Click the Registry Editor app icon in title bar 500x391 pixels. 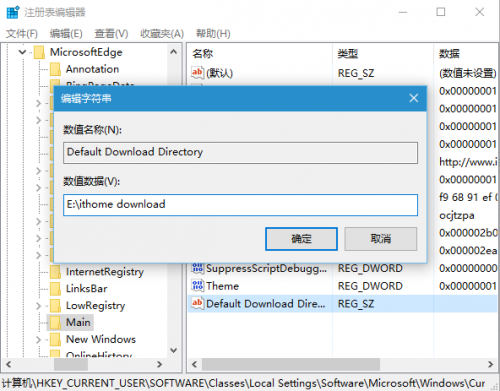click(13, 12)
